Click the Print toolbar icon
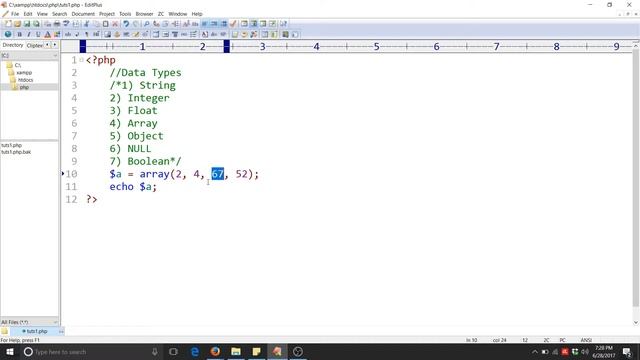640x360 pixels. coord(57,24)
